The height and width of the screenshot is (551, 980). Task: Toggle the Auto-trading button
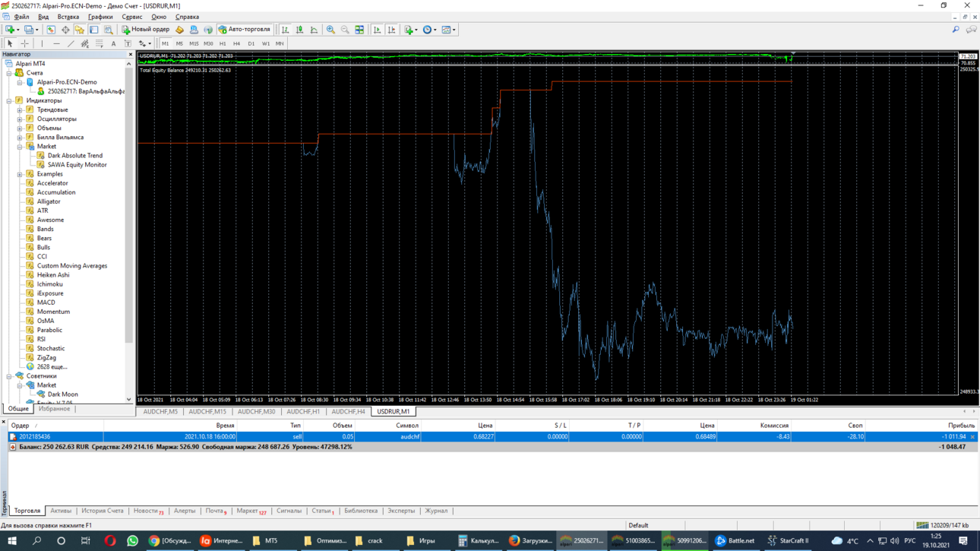(x=245, y=30)
